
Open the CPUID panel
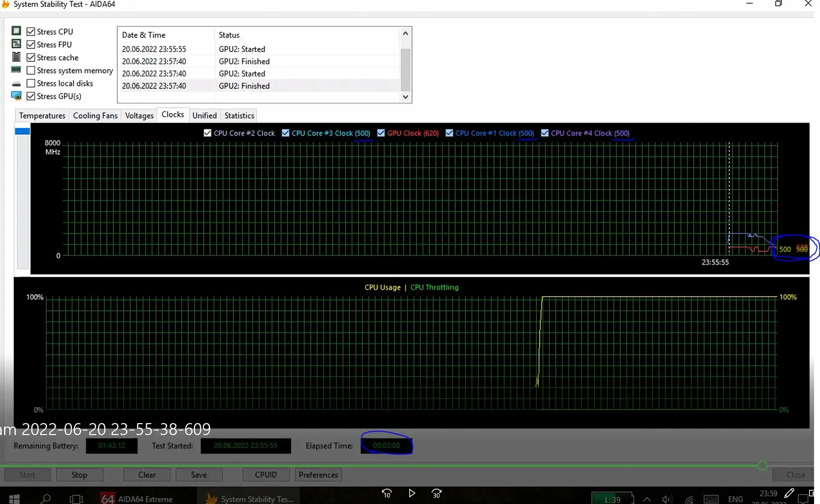coord(266,475)
